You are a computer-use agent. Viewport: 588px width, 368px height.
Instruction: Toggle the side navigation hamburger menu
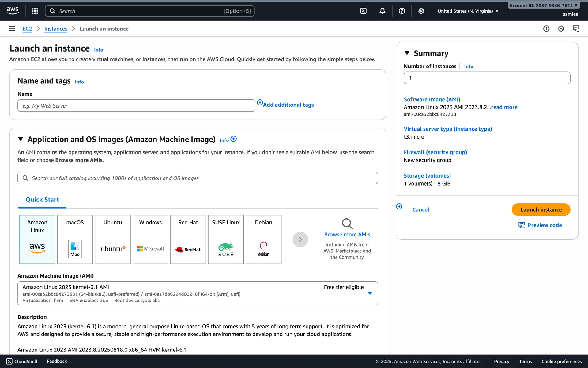[x=12, y=29]
